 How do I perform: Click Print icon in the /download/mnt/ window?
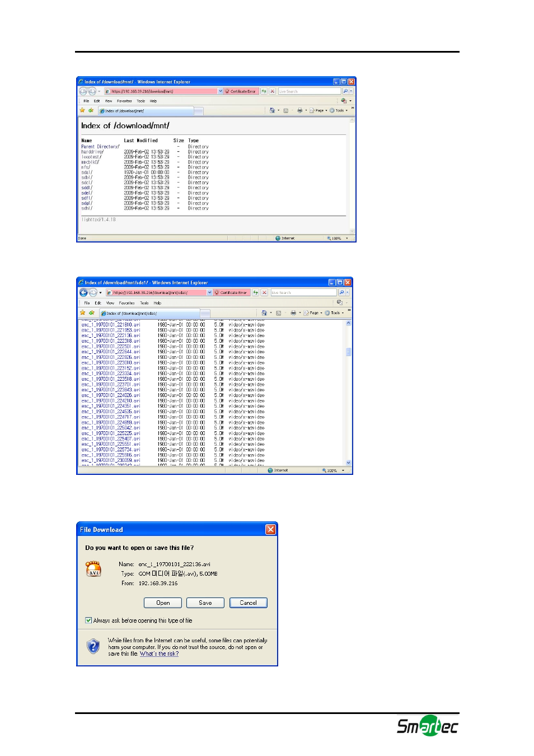coord(299,110)
